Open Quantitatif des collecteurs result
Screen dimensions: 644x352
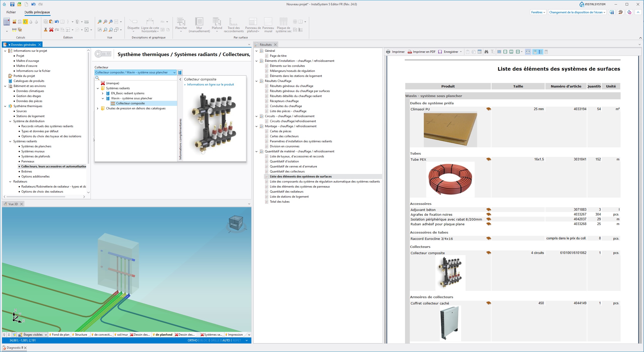(287, 171)
